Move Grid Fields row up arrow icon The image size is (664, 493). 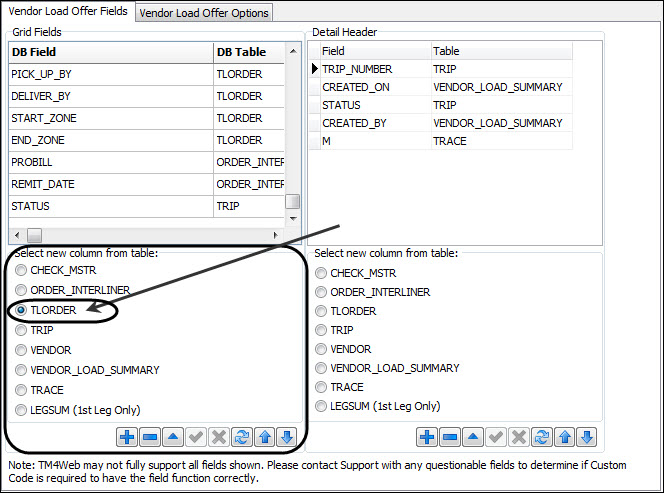click(x=265, y=437)
